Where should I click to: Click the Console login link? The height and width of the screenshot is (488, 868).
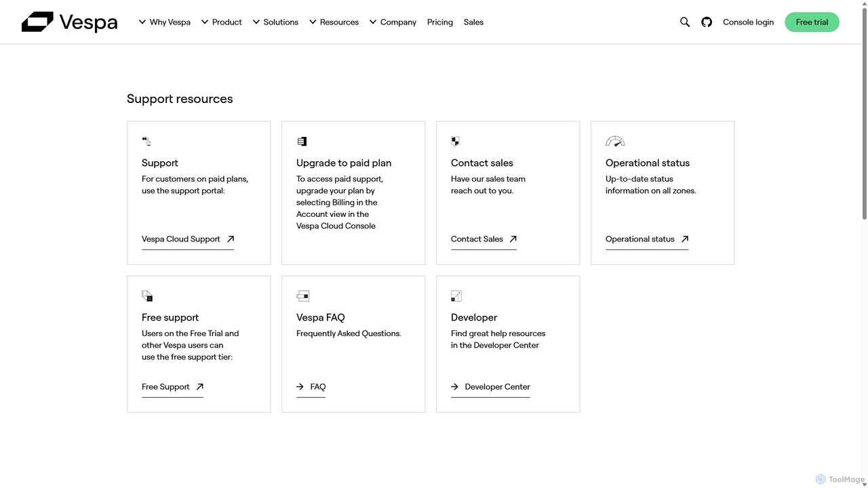748,22
